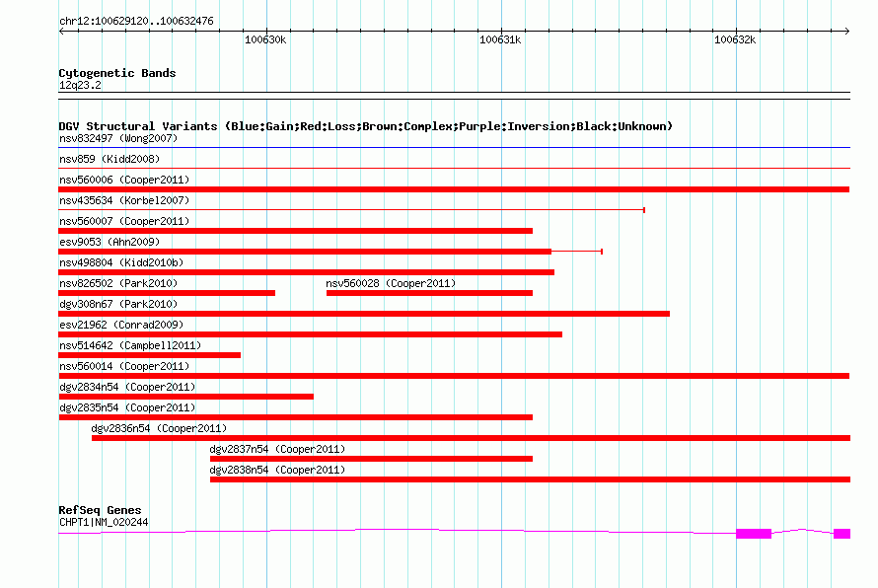
Task: Click the 100630k ruler tick label
Action: pyautogui.click(x=265, y=39)
